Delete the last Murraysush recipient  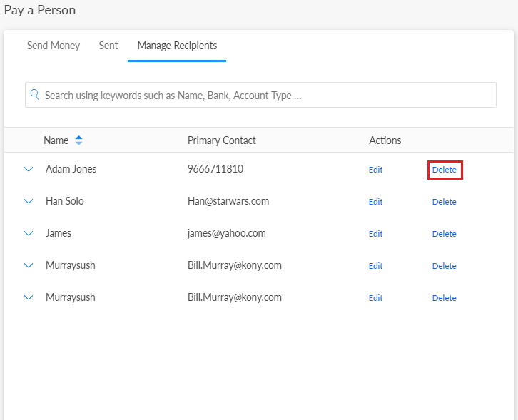coord(444,298)
